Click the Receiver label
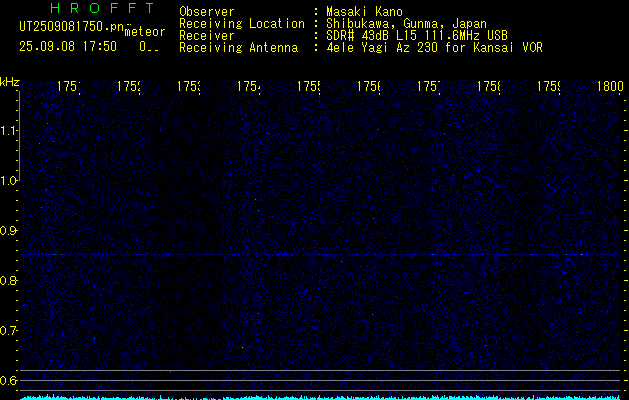The image size is (629, 400). point(207,36)
